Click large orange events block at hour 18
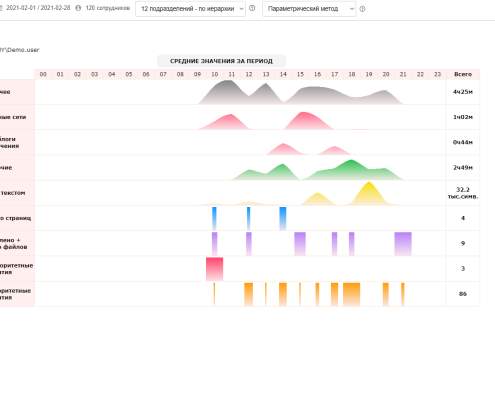Screen dimensions: 495x400 [x=351, y=294]
